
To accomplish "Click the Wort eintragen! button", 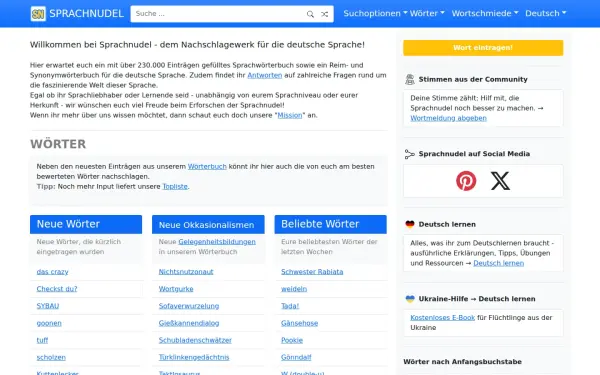I will click(483, 48).
